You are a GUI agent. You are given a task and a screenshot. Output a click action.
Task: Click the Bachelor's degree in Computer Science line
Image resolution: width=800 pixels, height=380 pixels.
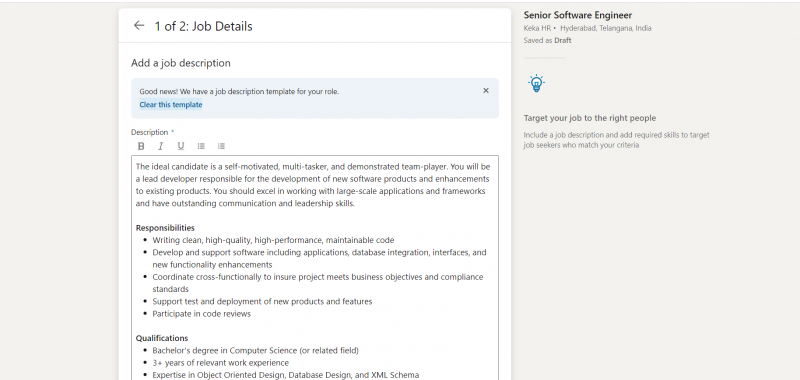coord(255,350)
